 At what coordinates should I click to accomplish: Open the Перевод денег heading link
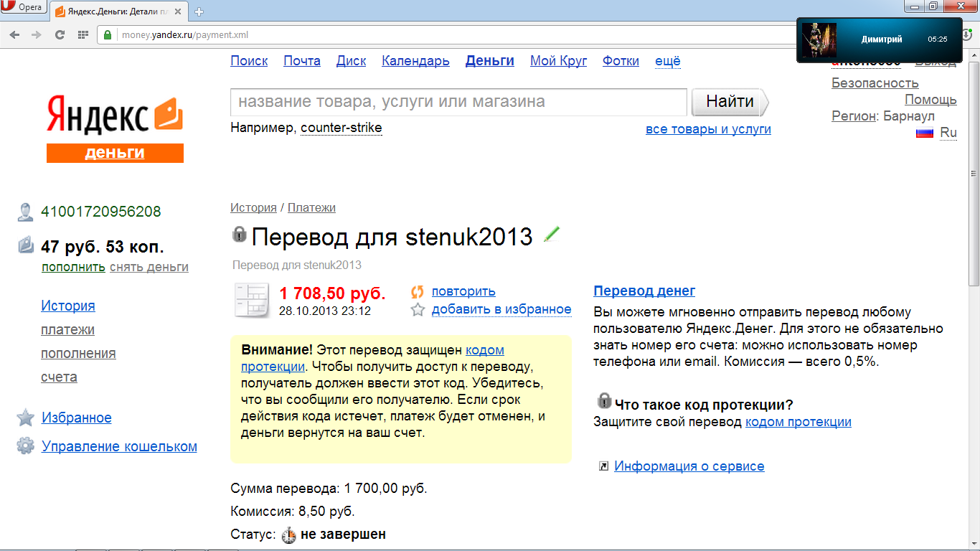tap(644, 291)
